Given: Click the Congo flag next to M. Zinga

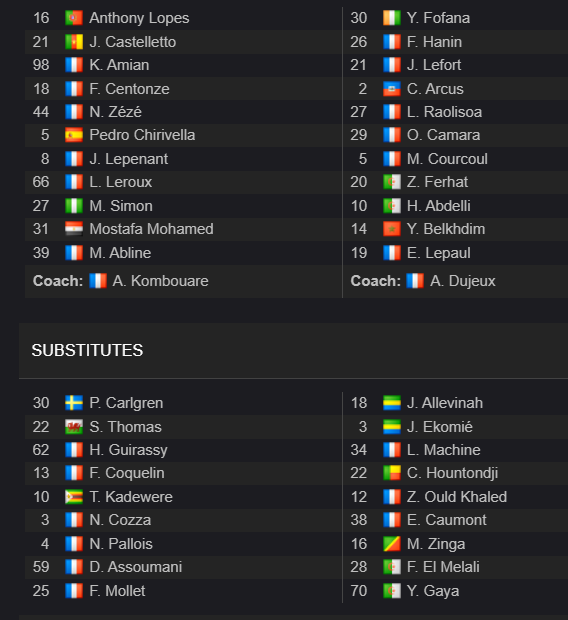Looking at the screenshot, I should 392,544.
